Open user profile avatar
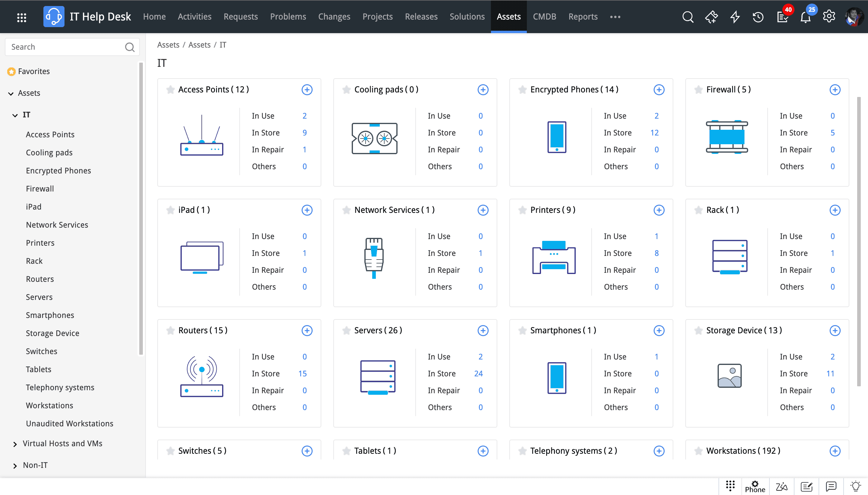Image resolution: width=868 pixels, height=495 pixels. point(854,17)
